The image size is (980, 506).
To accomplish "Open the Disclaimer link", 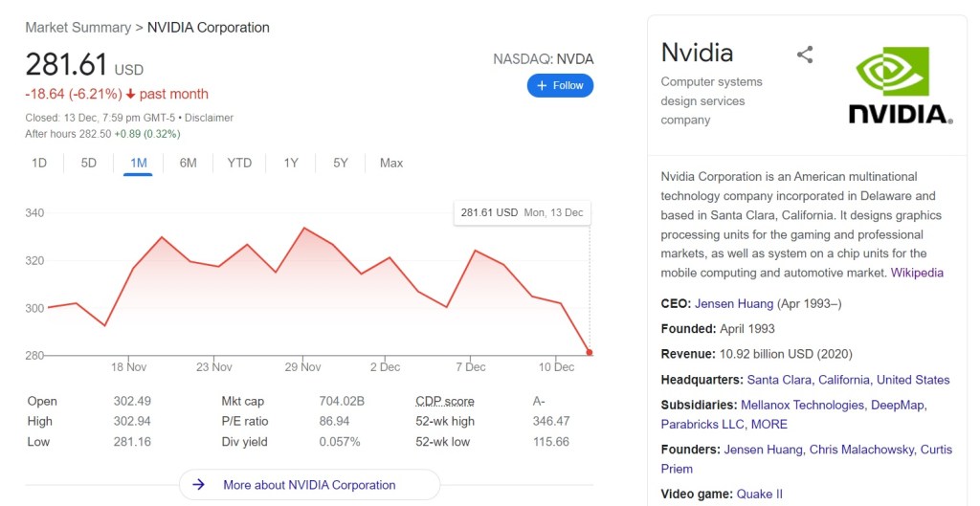I will (211, 118).
